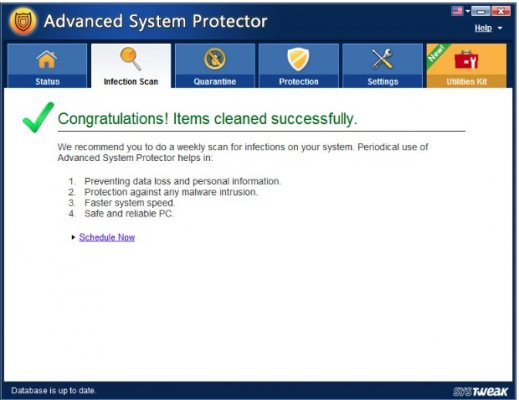Click 'Protection against any malware intrusion.' item
The image size is (519, 400).
[x=171, y=192]
